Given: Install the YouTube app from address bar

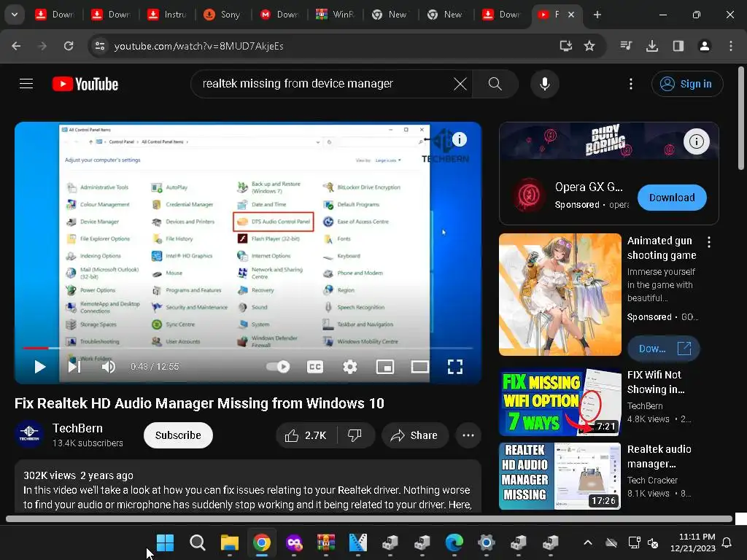Looking at the screenshot, I should click(x=565, y=46).
